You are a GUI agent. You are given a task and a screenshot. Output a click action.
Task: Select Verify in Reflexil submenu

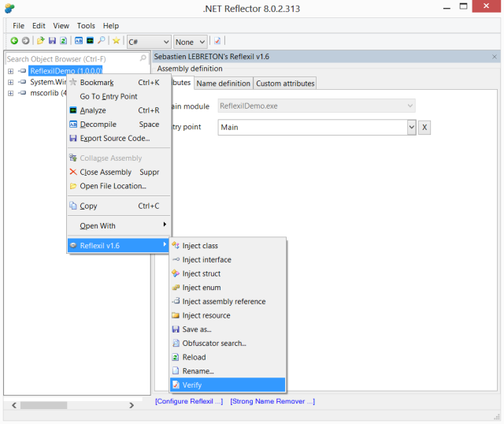(228, 385)
